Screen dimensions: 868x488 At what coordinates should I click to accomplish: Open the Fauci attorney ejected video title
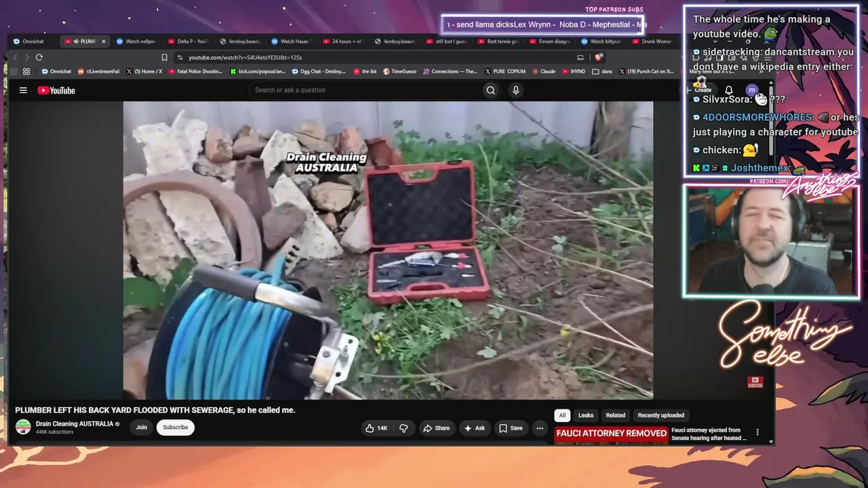click(x=710, y=434)
